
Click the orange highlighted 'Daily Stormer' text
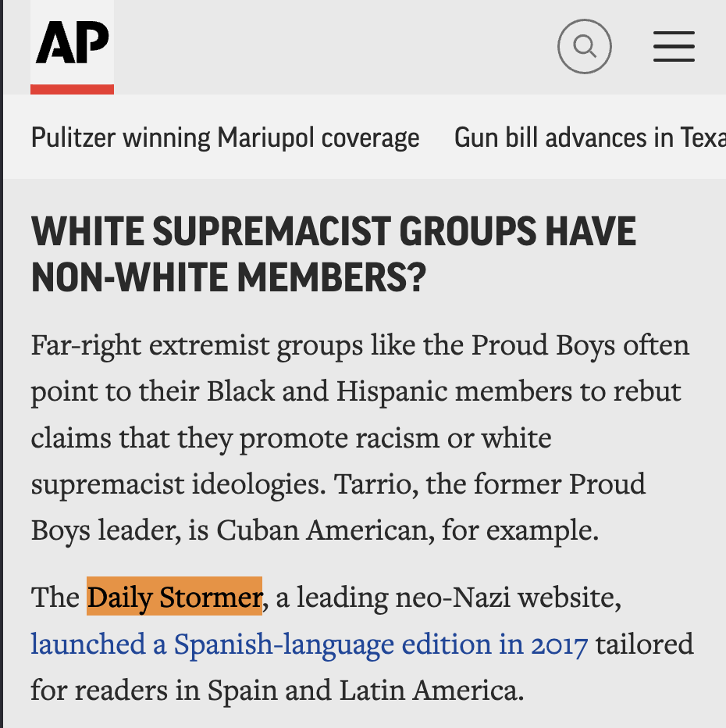click(x=174, y=598)
